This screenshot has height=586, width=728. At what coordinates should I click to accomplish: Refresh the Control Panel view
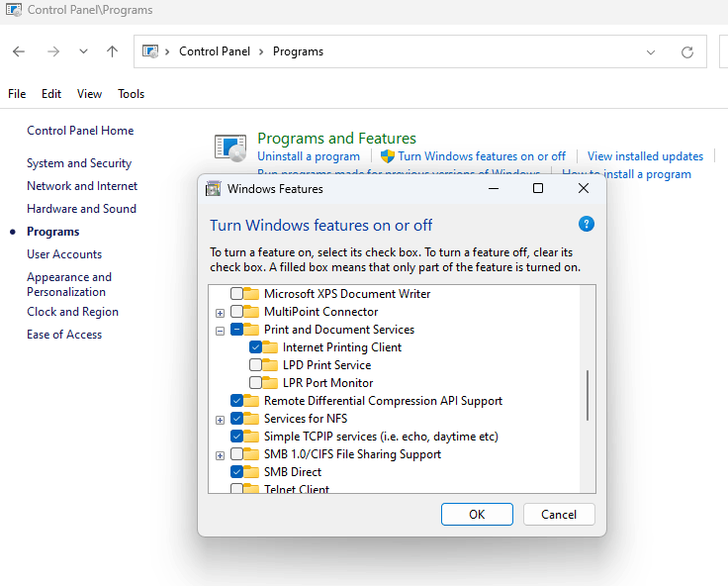687,52
